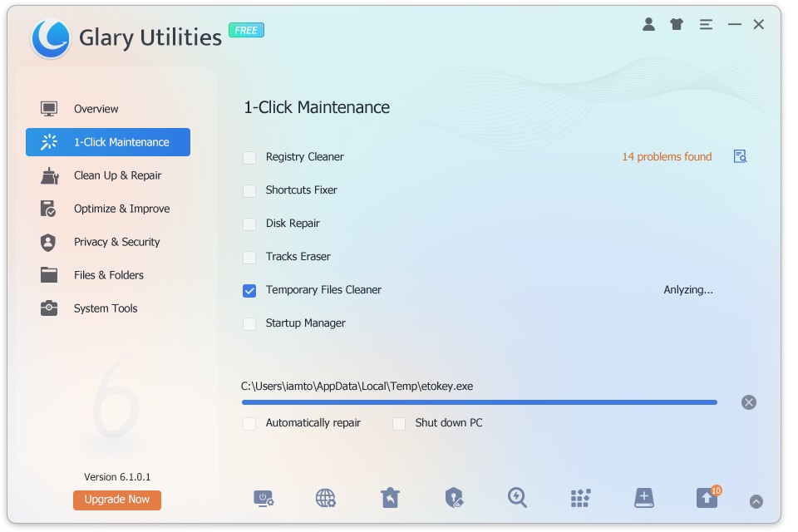Tick the Automatically repair option
Viewport: 798px width, 532px height.
click(x=249, y=423)
